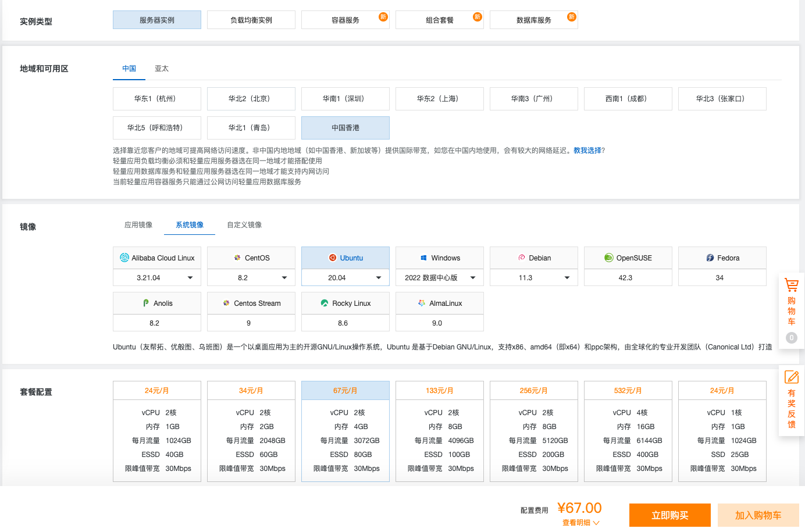Click the Anolis logo icon
805x532 pixels.
(x=146, y=303)
